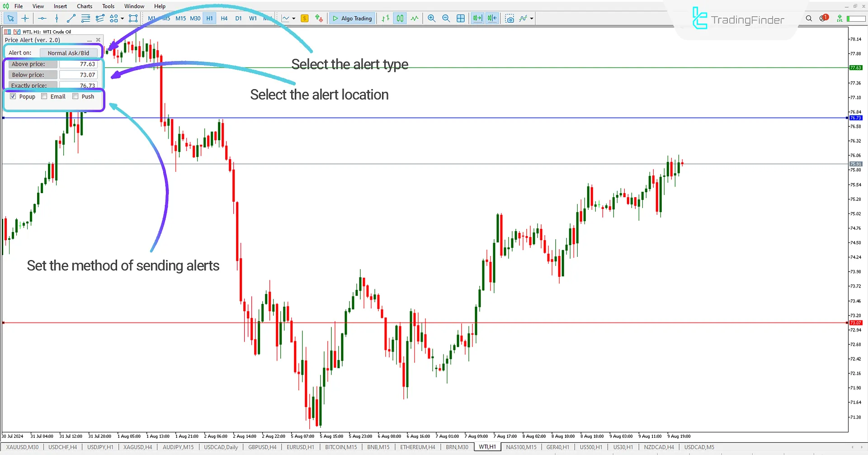Click the Zoom Out magnifier icon
Viewport: 868px width, 455px height.
click(446, 19)
